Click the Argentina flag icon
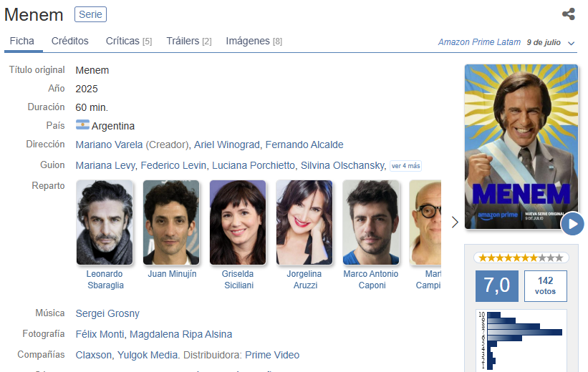Viewport: 588px width, 372px height. [x=82, y=124]
